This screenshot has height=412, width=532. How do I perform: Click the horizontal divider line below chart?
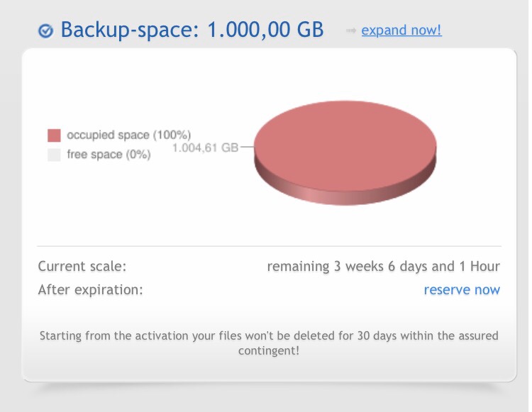click(269, 246)
